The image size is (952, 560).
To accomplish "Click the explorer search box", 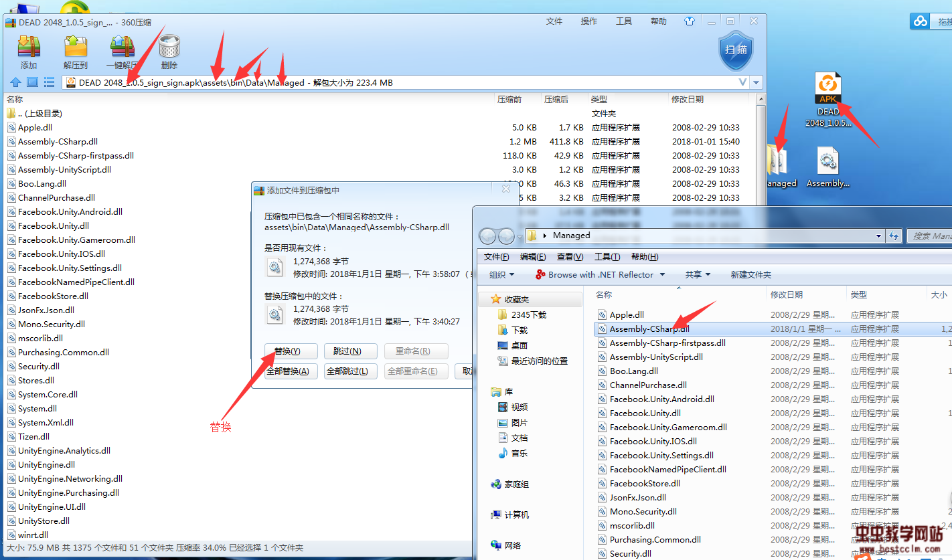I will pos(929,236).
